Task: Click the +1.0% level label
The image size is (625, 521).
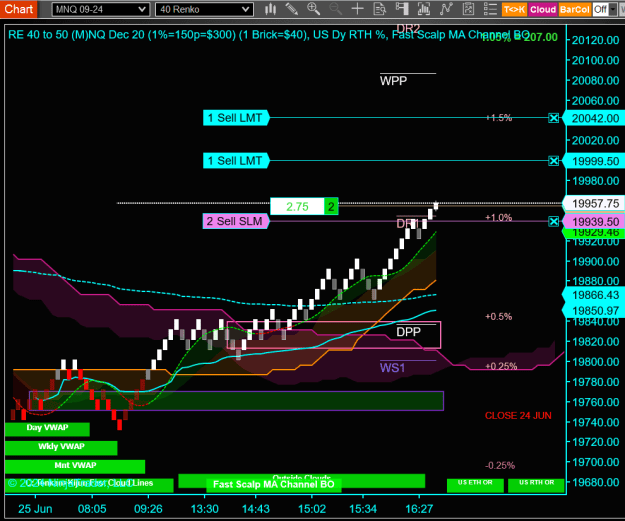Action: [x=499, y=218]
